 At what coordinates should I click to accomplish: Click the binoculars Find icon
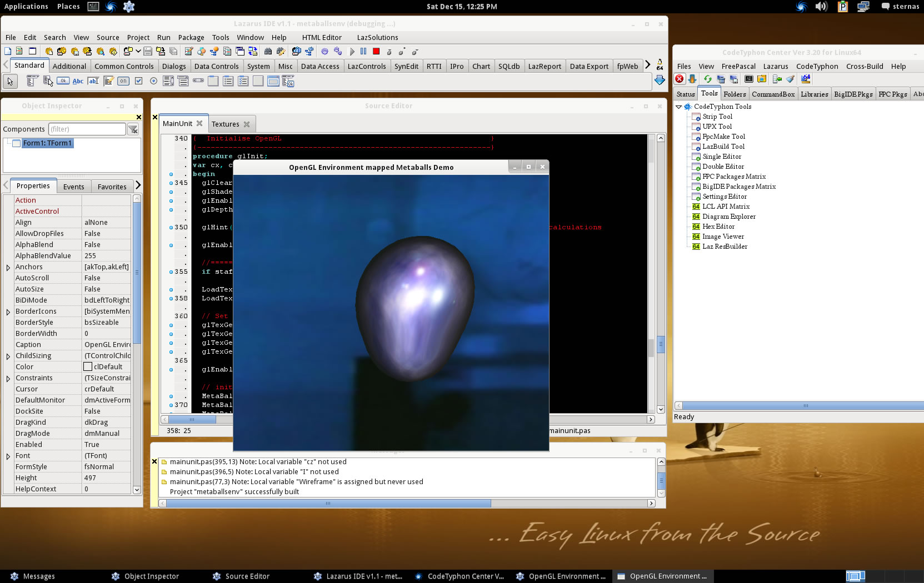(x=268, y=51)
